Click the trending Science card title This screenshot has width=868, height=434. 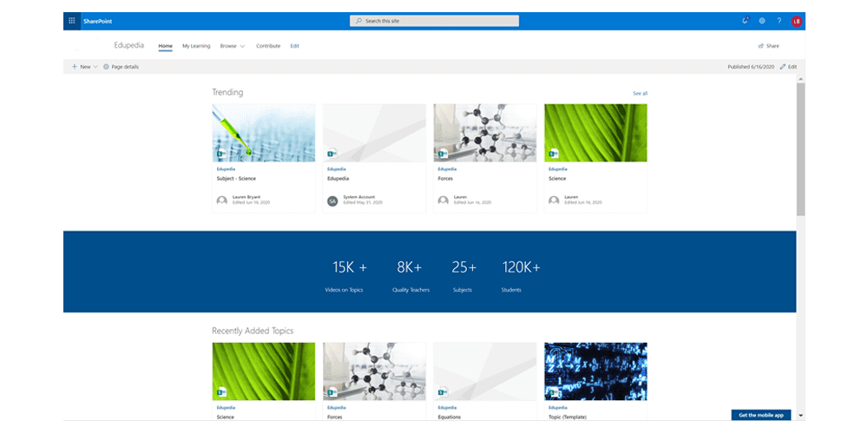[557, 178]
